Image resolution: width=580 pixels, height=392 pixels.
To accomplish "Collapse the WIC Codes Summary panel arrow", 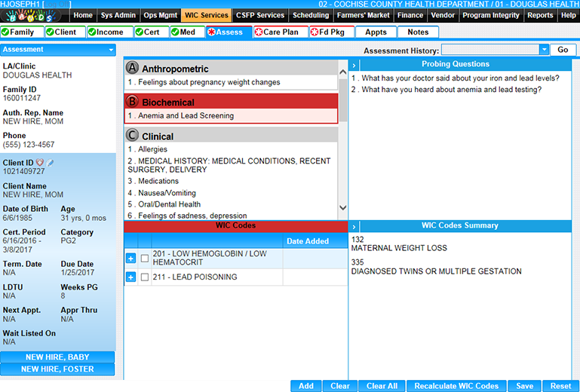I will click(x=354, y=225).
